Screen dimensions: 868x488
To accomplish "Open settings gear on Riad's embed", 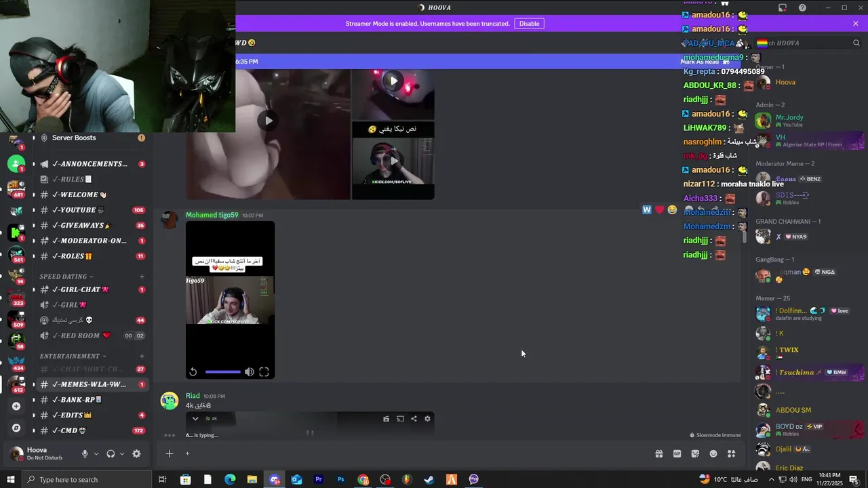I will click(427, 419).
